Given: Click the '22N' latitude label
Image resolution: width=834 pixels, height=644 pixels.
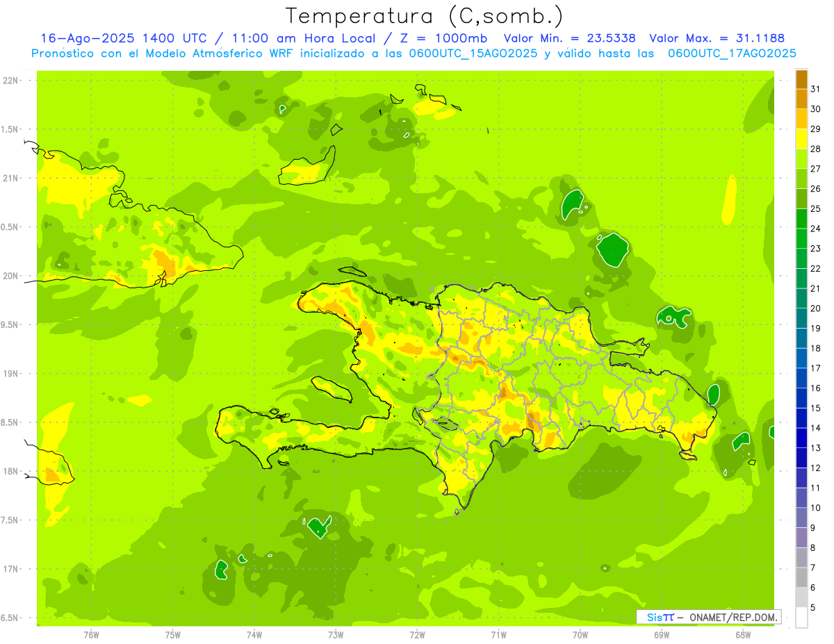Looking at the screenshot, I should point(12,81).
